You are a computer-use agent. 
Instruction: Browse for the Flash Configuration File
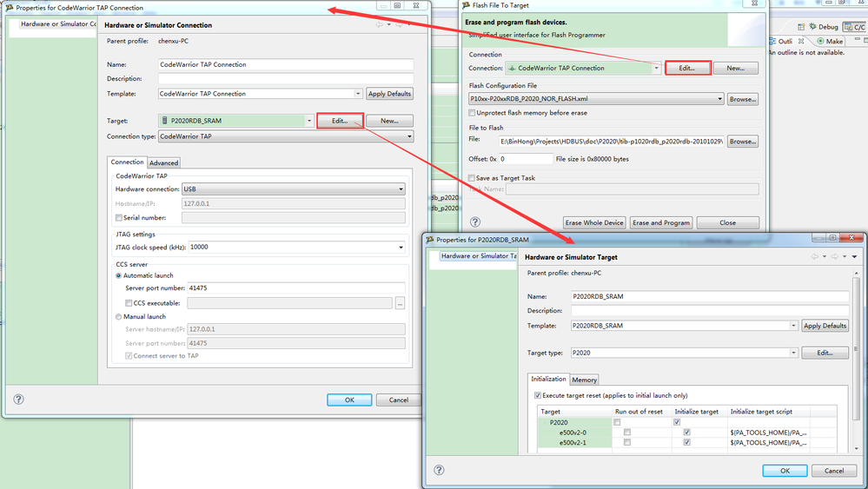tap(742, 99)
